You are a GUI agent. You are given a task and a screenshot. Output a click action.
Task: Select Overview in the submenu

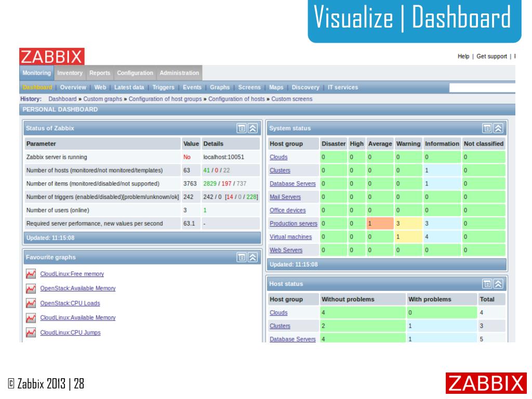tap(73, 87)
